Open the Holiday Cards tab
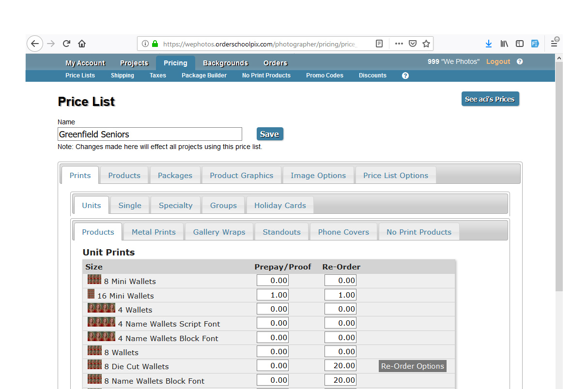588x389 pixels. coord(280,206)
